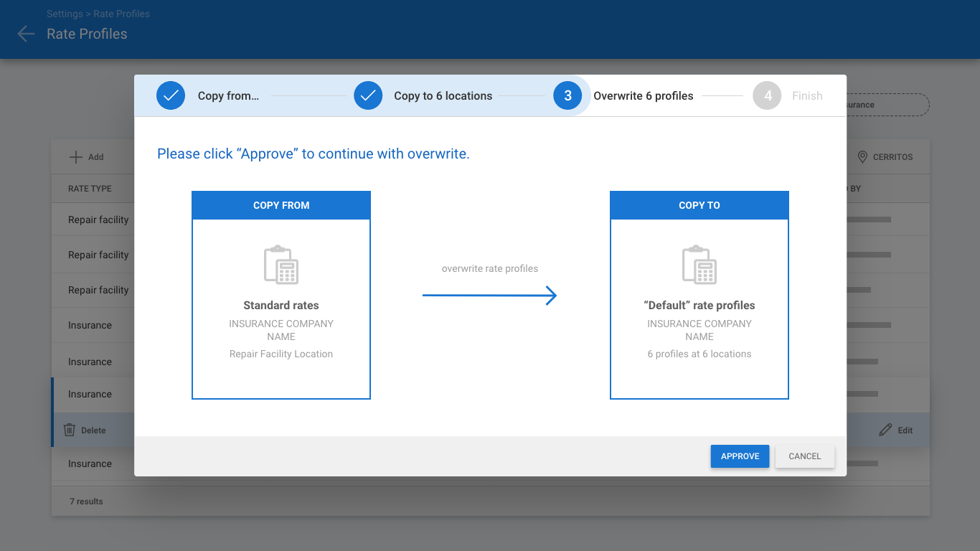Screen dimensions: 980x551
Task: Go to the Copy from step label
Action: 228,96
